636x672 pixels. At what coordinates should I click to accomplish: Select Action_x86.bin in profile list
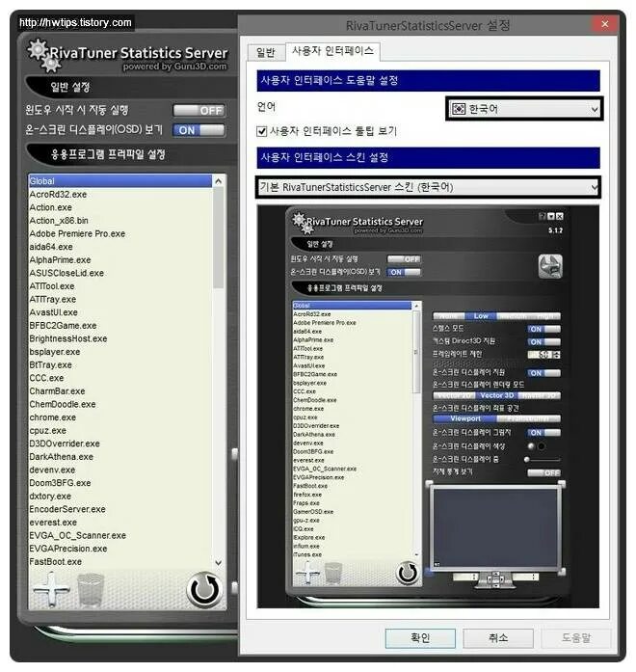tap(119, 221)
